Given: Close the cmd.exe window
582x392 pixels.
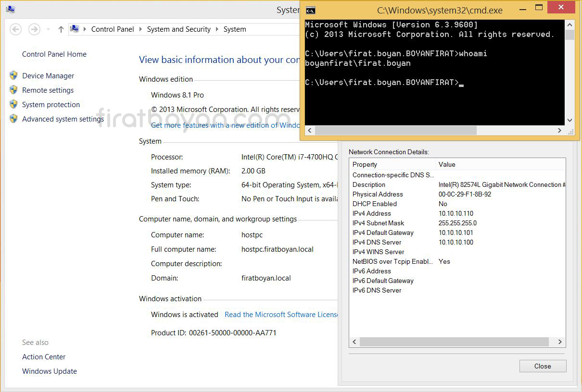Looking at the screenshot, I should pyautogui.click(x=561, y=8).
